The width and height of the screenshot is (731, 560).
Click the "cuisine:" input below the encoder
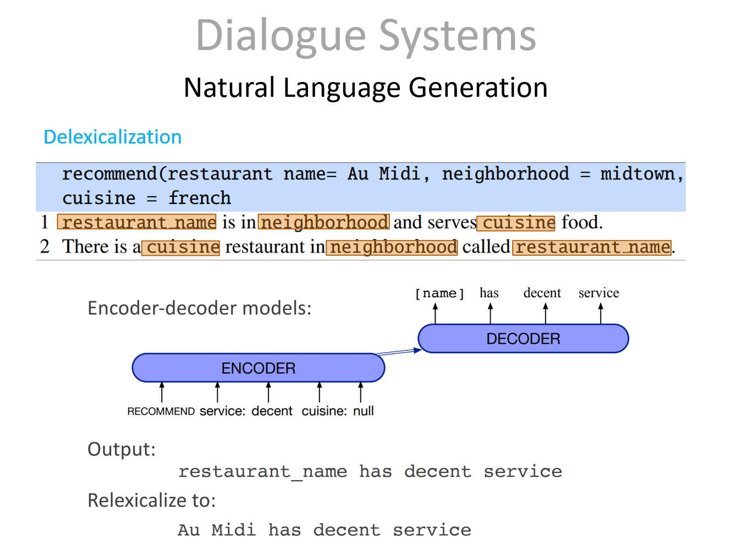(325, 411)
